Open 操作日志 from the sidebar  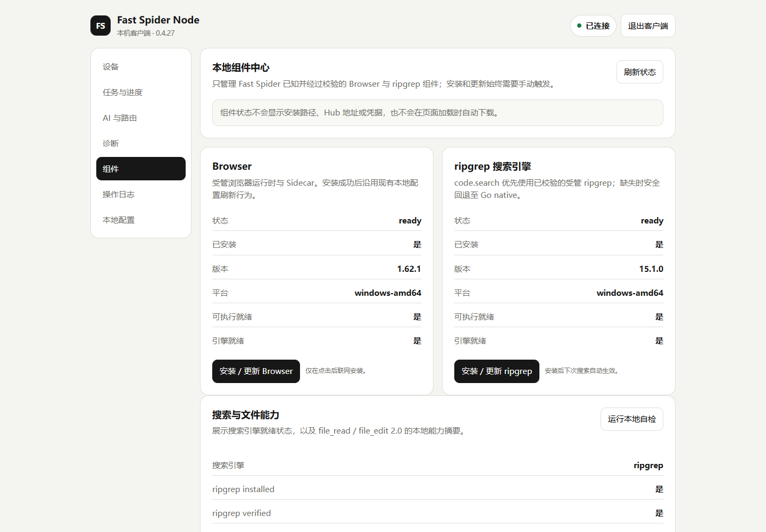[x=141, y=194]
